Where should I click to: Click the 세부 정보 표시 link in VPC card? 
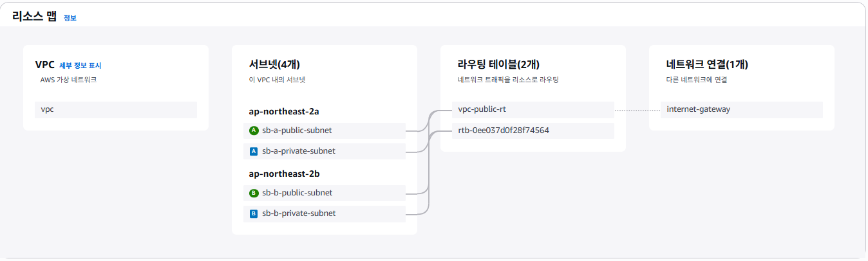pyautogui.click(x=80, y=66)
